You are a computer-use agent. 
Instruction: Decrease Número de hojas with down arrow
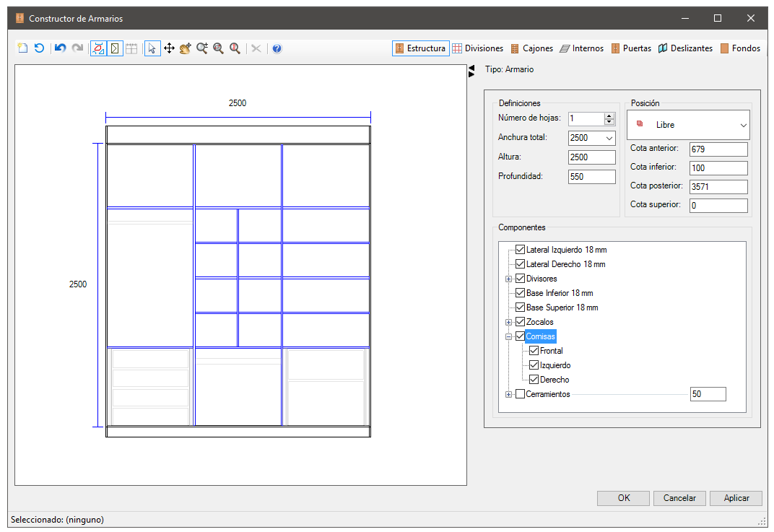[x=609, y=121]
